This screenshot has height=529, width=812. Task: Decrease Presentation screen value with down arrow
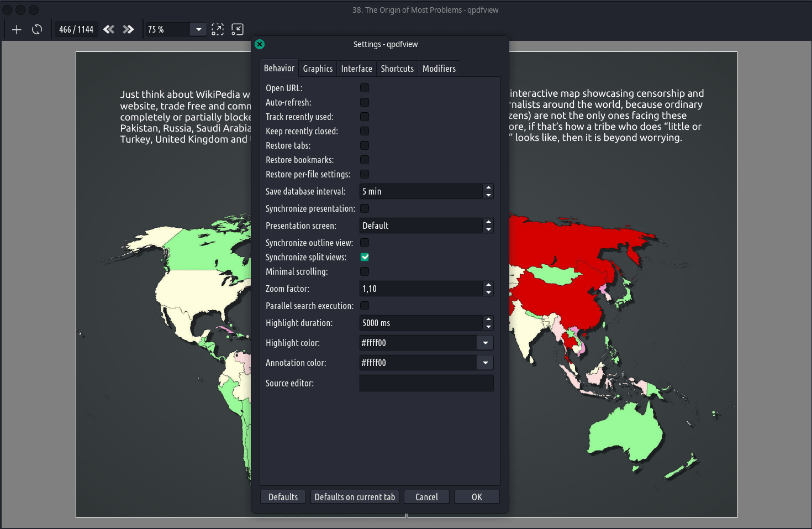click(x=488, y=229)
